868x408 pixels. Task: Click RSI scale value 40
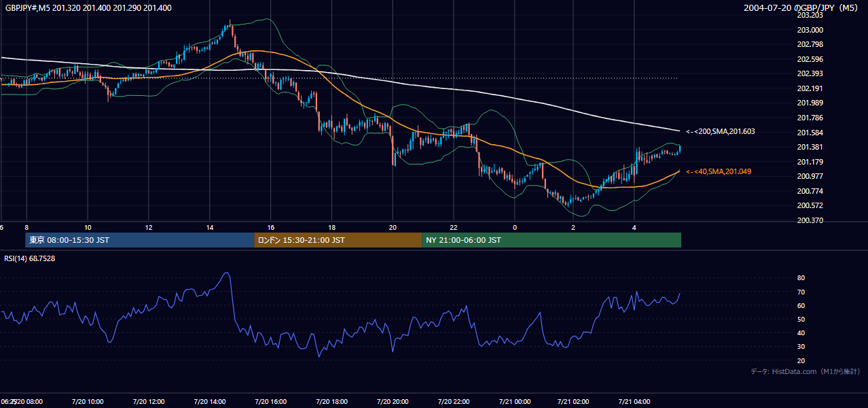coord(801,333)
